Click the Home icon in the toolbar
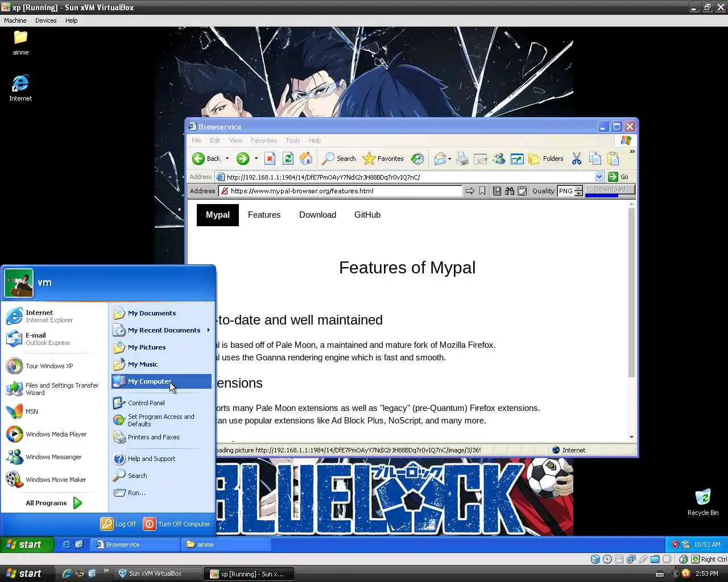This screenshot has width=728, height=582. (306, 159)
